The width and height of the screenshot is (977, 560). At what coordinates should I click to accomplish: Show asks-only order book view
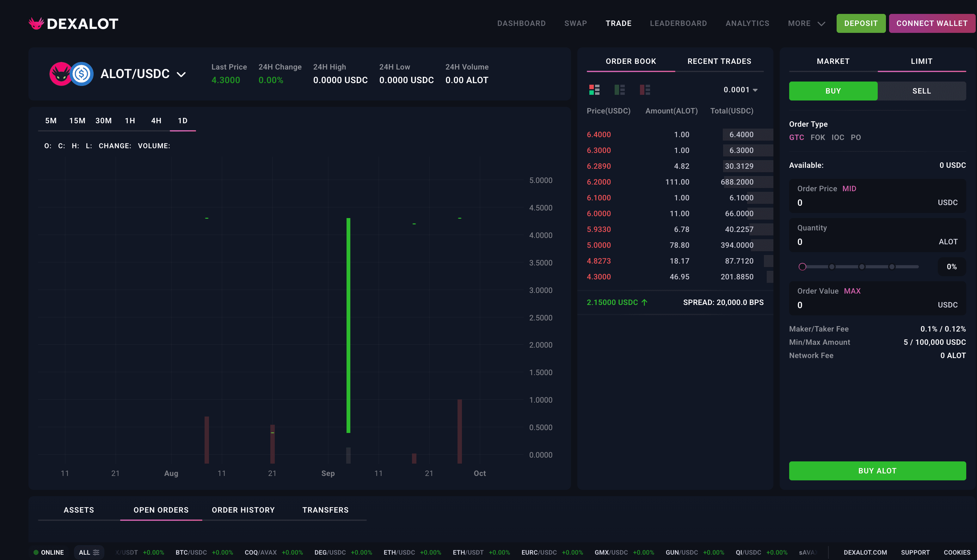click(x=644, y=90)
